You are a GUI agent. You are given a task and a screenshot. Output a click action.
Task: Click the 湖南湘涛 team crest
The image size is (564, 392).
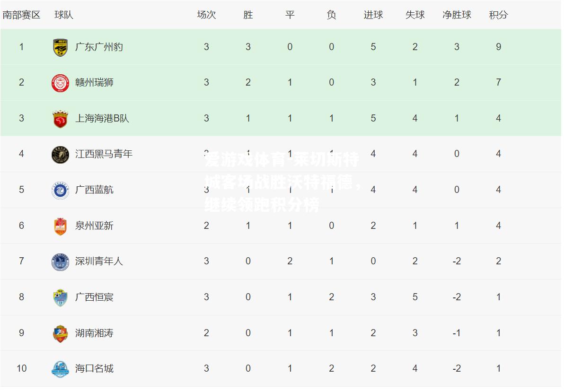click(x=60, y=333)
